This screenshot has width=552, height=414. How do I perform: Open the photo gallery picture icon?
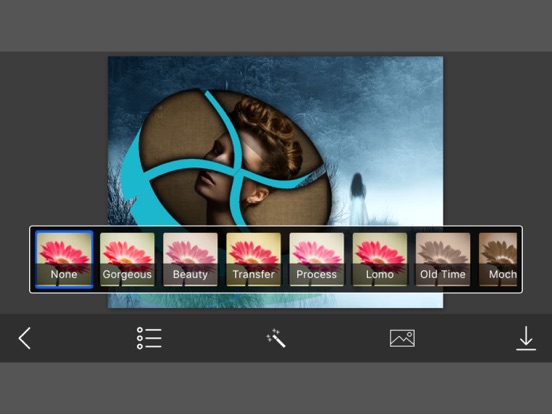pos(402,338)
